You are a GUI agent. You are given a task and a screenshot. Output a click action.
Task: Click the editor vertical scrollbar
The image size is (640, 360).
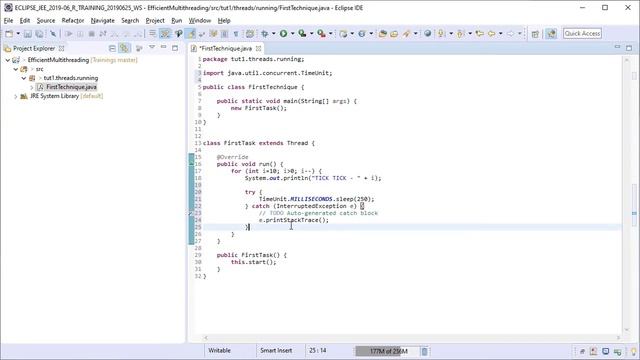click(627, 196)
